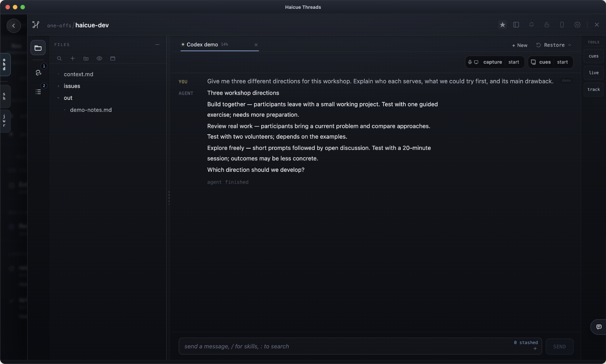Search files with the magnifier icon
Screen dimensions: 606x364
[x=59, y=58]
